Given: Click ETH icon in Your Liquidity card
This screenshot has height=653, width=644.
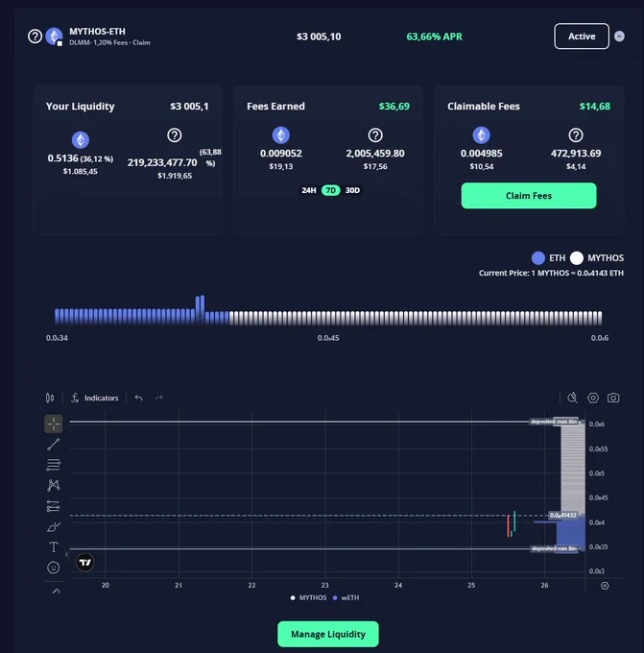Looking at the screenshot, I should point(81,140).
